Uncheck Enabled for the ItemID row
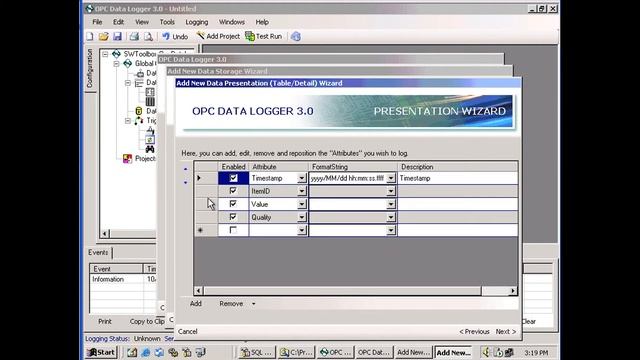This screenshot has height=360, width=640. pos(233,191)
